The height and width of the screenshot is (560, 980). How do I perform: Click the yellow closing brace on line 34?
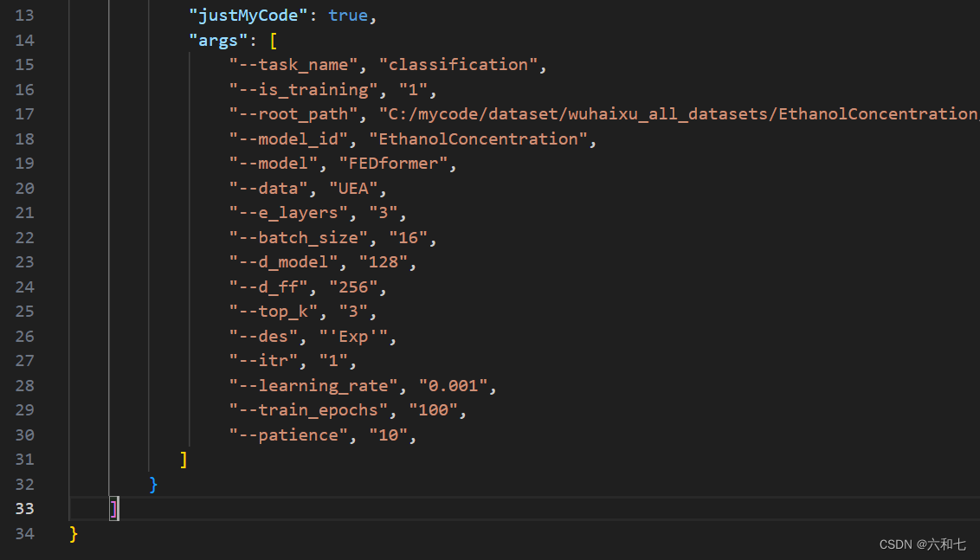73,534
